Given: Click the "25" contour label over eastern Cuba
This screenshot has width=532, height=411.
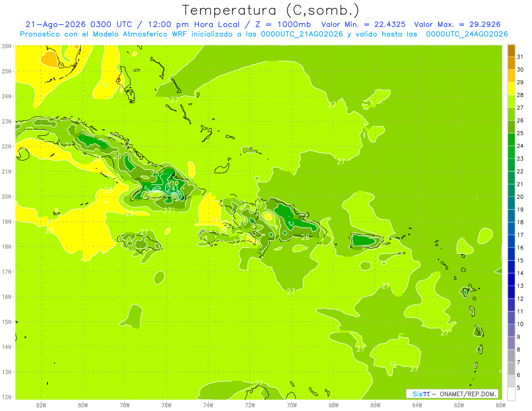Looking at the screenshot, I should click(155, 174).
